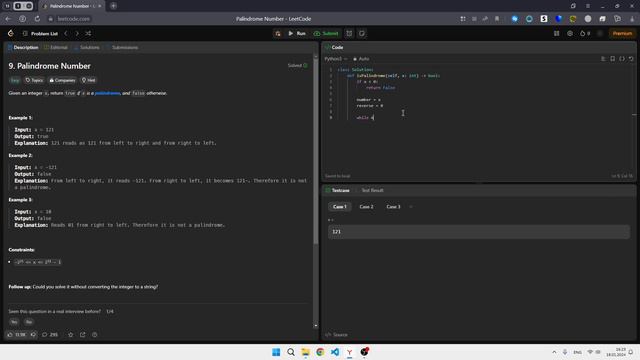Click the Premium button
This screenshot has width=640, height=360.
[x=622, y=33]
